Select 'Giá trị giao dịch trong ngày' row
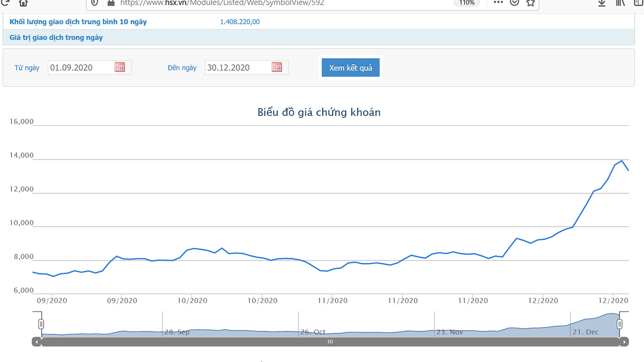This screenshot has width=644, height=362. 319,37
